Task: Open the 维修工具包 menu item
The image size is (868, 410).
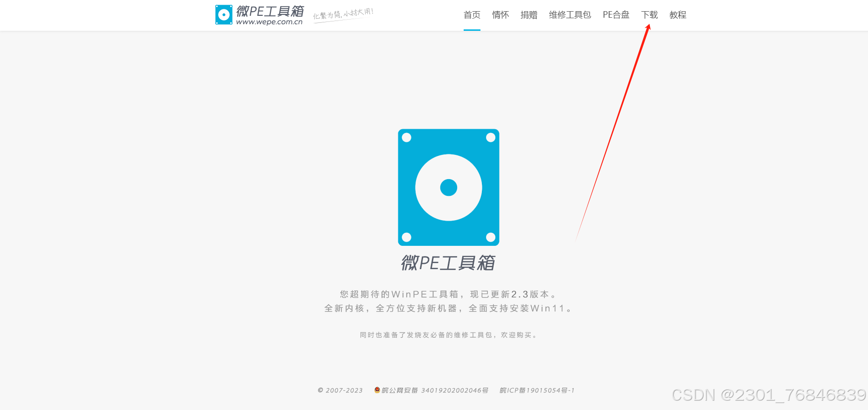Action: click(x=570, y=15)
